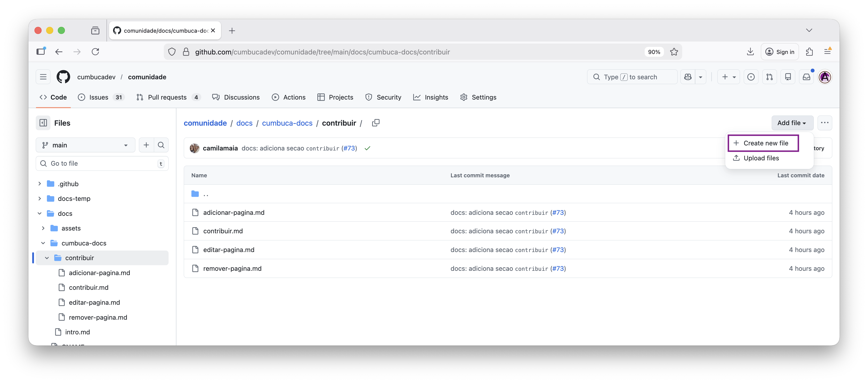Open a new browser tab
The height and width of the screenshot is (383, 868).
click(x=232, y=31)
